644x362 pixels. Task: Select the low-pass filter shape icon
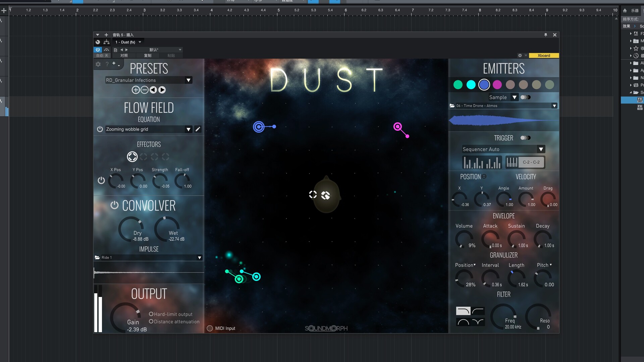(x=463, y=311)
